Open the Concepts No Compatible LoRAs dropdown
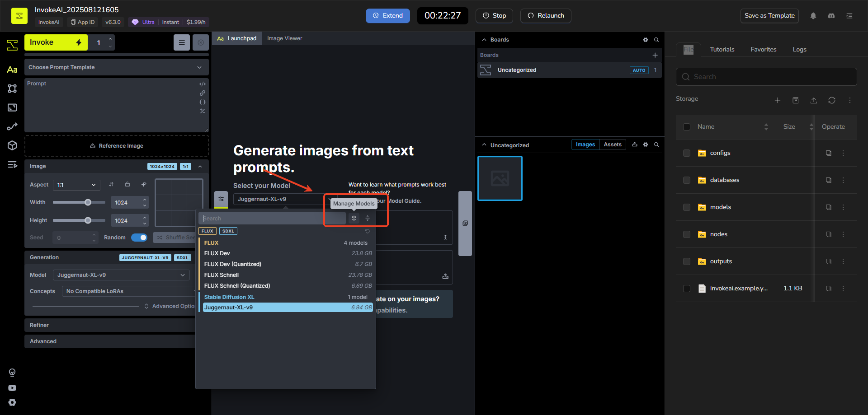The image size is (868, 415). point(129,291)
